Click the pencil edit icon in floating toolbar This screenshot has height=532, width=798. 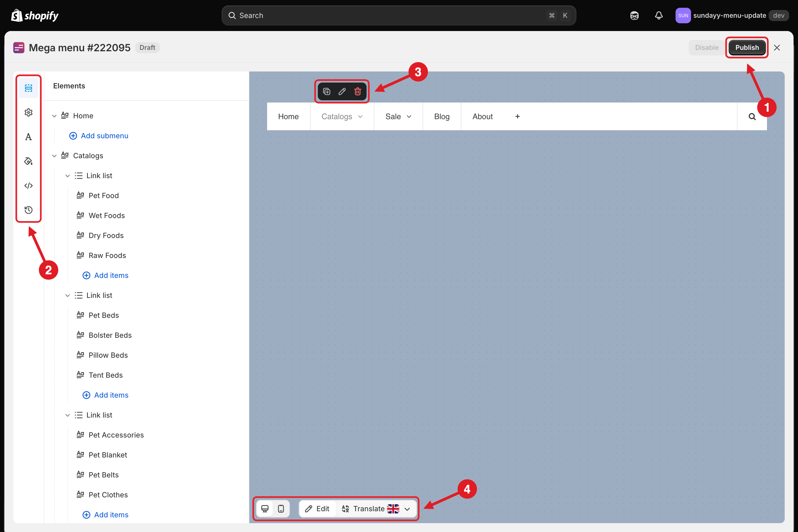click(x=342, y=91)
